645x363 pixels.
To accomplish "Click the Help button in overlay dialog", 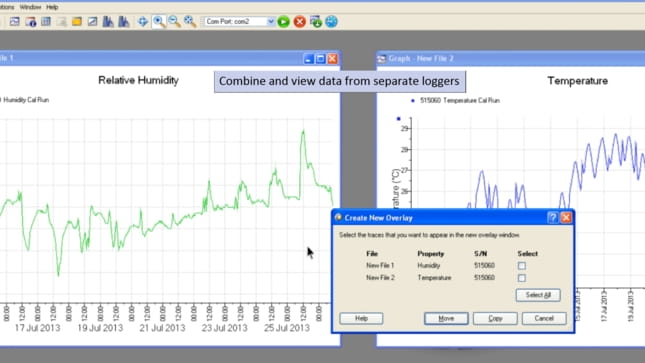I will 361,318.
